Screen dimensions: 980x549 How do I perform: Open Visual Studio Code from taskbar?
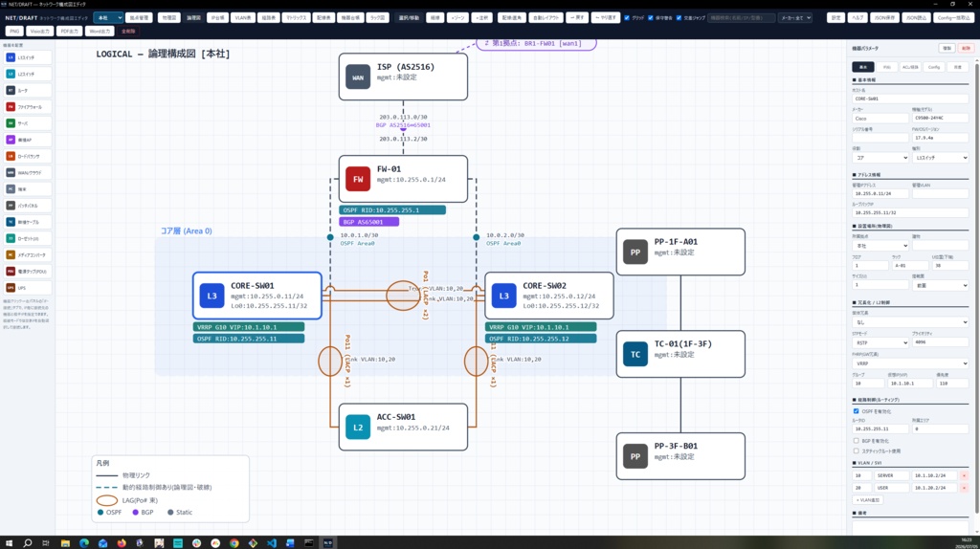click(x=271, y=542)
